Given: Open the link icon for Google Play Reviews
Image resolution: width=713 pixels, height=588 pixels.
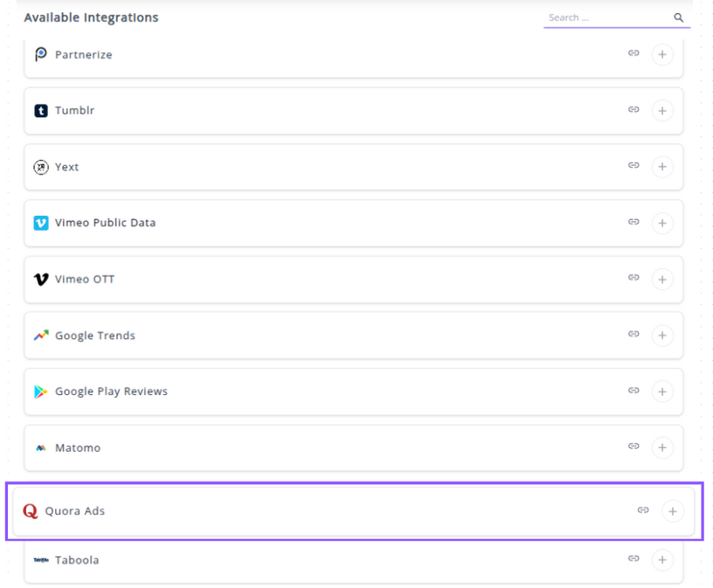Looking at the screenshot, I should click(x=633, y=391).
